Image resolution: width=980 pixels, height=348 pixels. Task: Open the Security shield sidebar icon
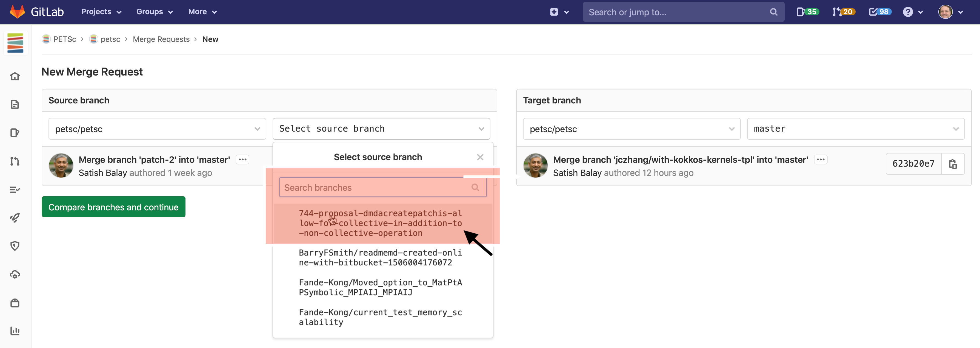point(15,246)
